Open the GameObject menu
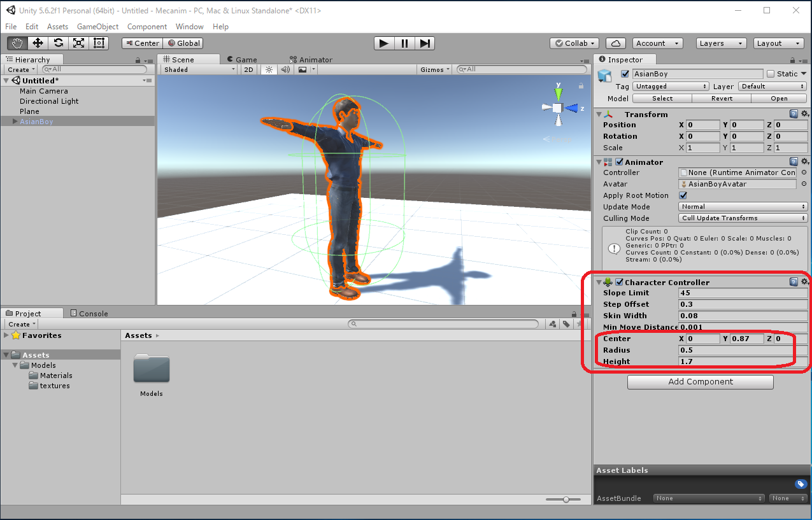Viewport: 812px width, 520px height. tap(97, 27)
